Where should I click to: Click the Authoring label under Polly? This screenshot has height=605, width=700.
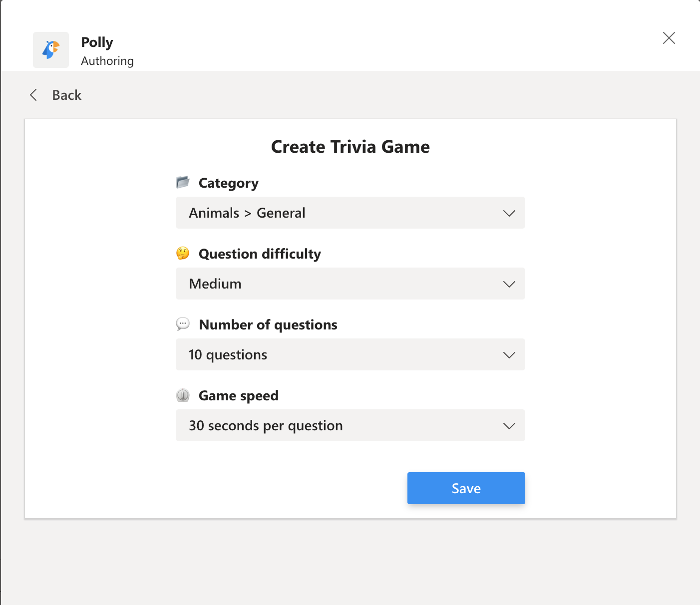[x=107, y=60]
